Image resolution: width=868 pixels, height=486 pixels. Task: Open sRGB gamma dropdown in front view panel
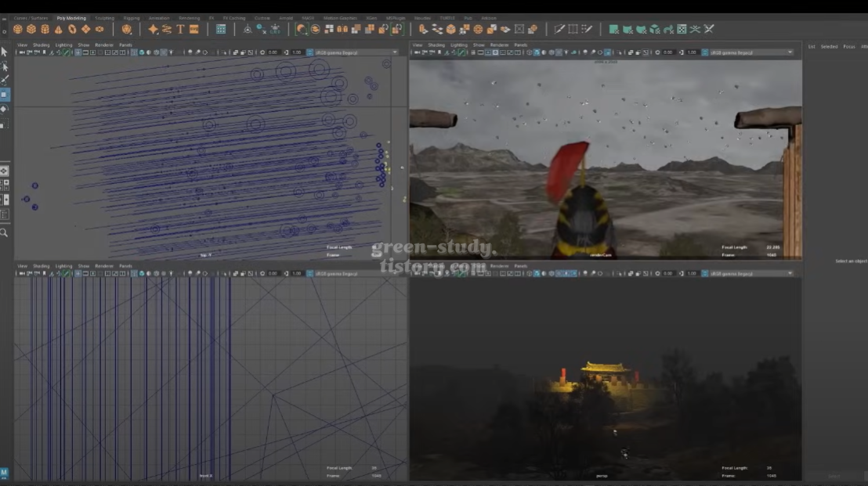[356, 274]
